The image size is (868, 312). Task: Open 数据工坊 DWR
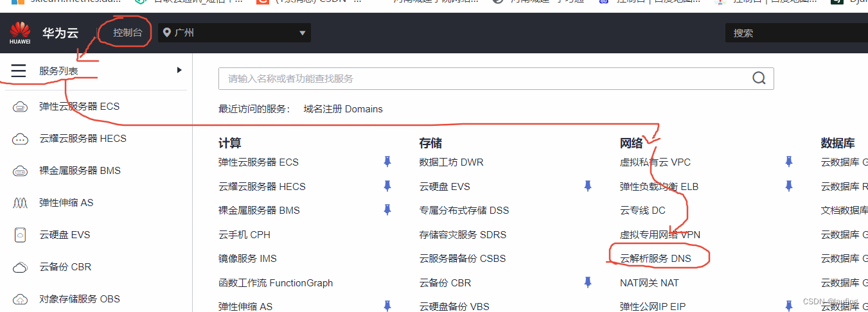451,162
